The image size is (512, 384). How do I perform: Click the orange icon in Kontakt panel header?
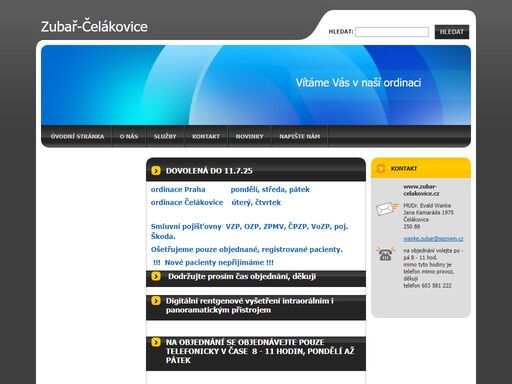(x=380, y=168)
